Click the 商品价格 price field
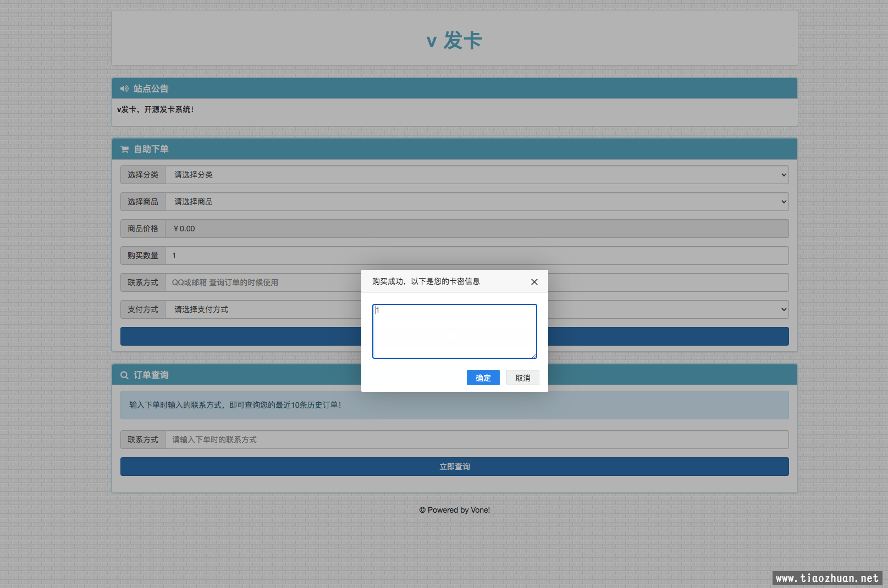This screenshot has width=888, height=588. pos(477,229)
